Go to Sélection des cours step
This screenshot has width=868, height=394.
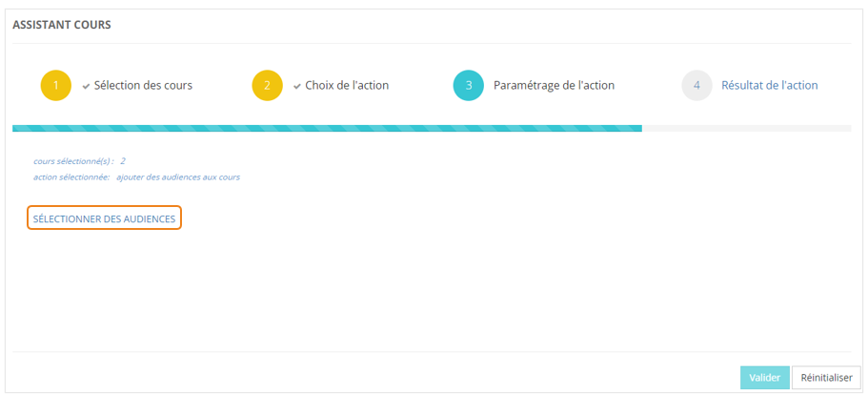click(143, 86)
